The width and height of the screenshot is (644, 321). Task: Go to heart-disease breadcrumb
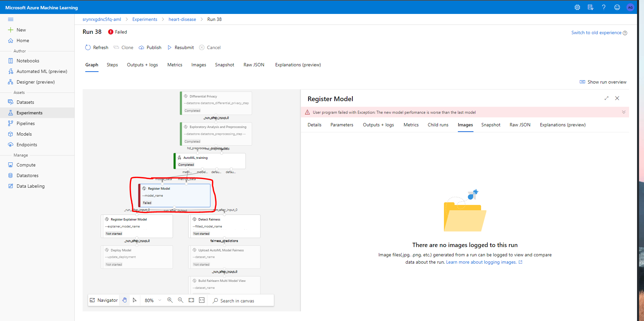pyautogui.click(x=182, y=19)
